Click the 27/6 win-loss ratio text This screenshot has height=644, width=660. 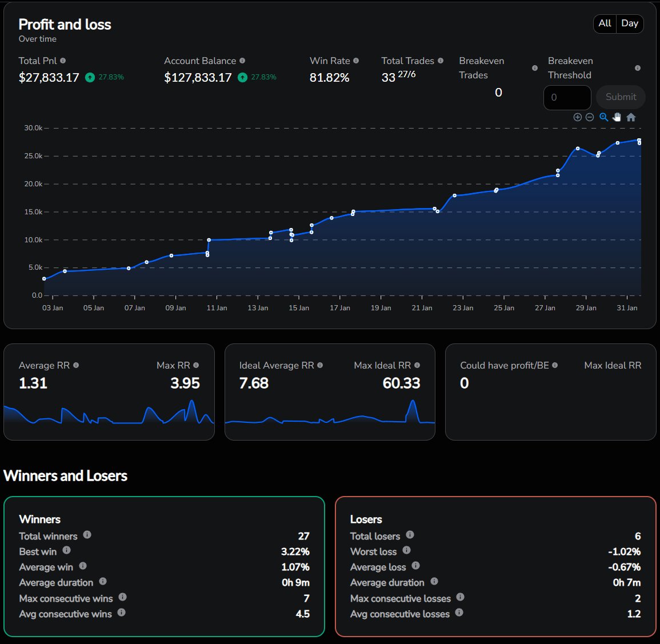coord(407,74)
